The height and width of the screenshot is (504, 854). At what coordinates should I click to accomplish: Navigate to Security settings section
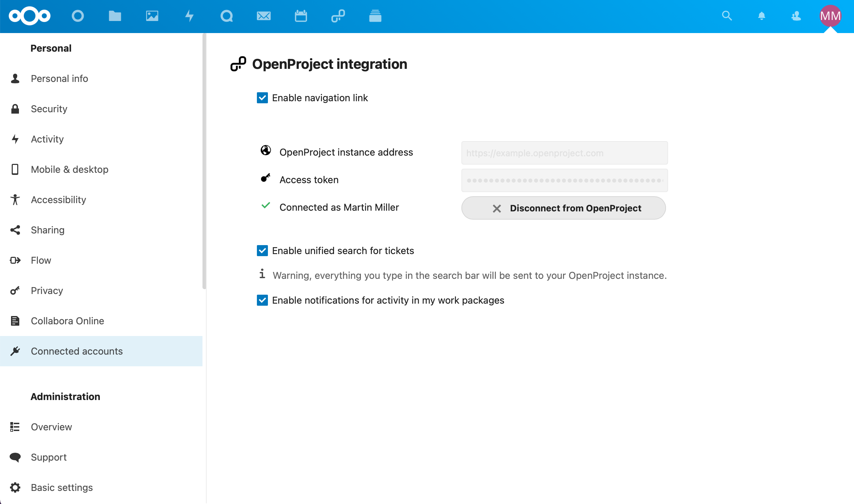coord(49,108)
